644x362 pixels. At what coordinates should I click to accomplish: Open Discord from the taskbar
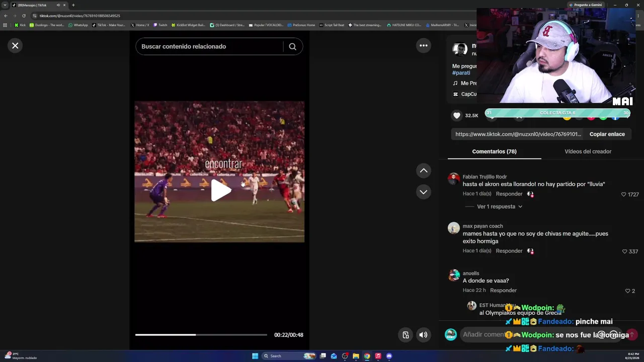[x=389, y=356]
